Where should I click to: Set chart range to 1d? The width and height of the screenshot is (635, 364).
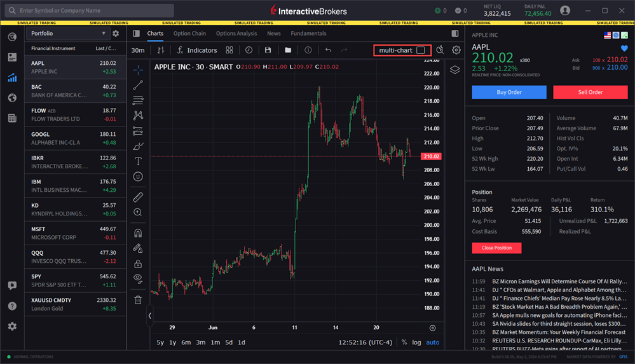coord(242,342)
